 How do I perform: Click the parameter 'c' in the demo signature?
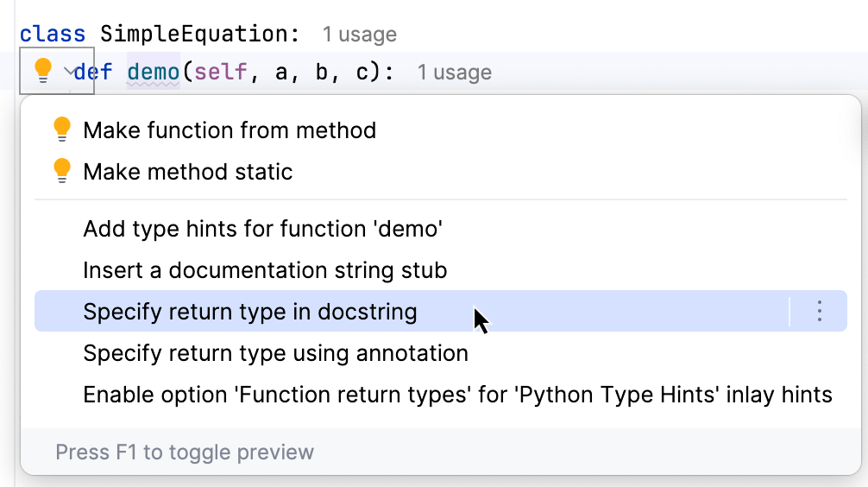[362, 72]
